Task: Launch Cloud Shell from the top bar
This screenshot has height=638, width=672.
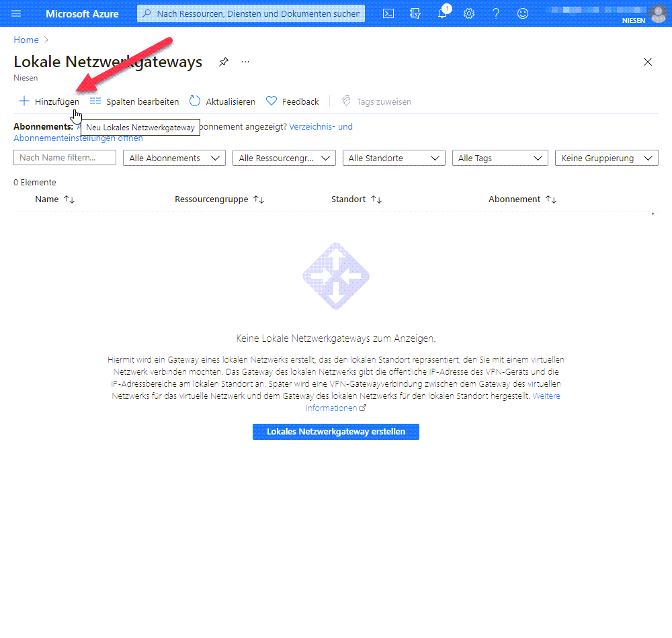Action: tap(388, 13)
